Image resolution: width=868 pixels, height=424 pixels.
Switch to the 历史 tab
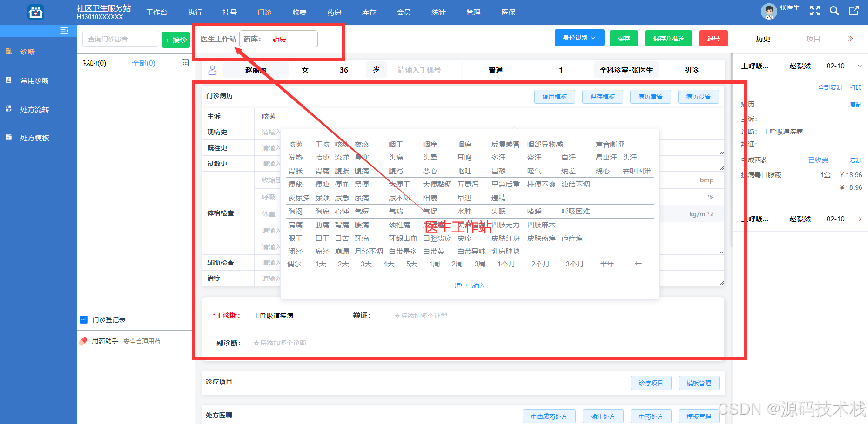coord(763,39)
